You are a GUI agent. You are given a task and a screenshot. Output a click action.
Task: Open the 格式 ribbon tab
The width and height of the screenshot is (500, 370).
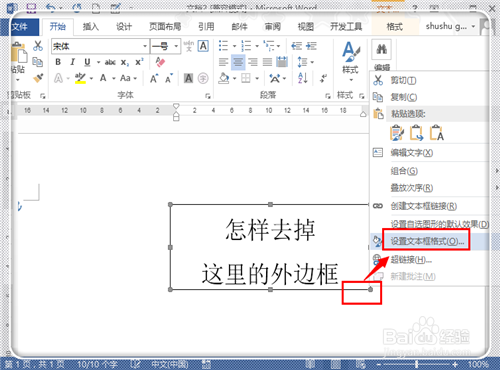(395, 27)
